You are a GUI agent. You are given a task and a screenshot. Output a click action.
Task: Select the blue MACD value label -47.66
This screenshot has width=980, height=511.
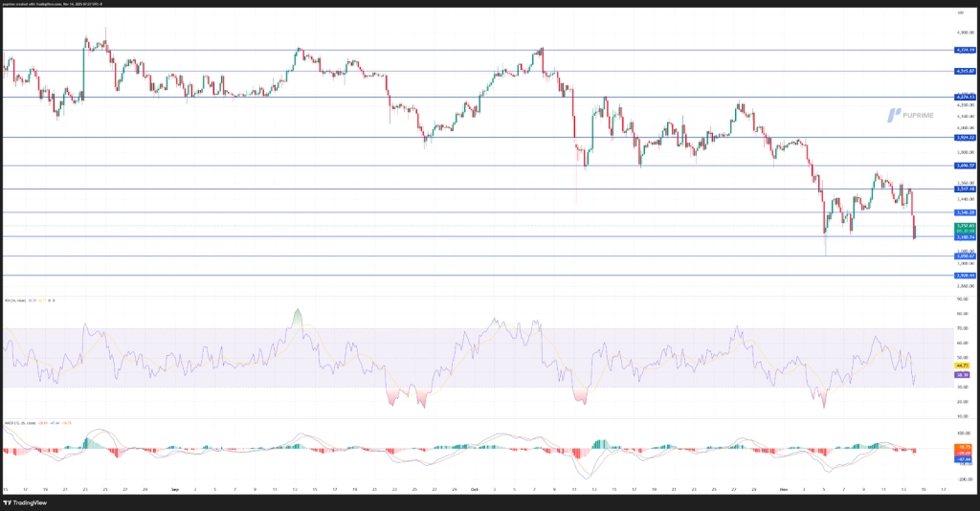tap(964, 458)
